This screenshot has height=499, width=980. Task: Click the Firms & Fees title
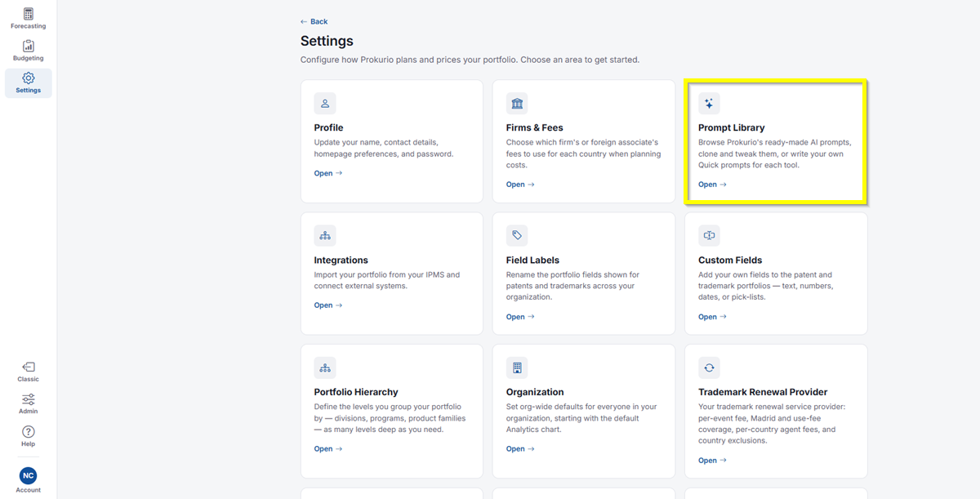535,127
